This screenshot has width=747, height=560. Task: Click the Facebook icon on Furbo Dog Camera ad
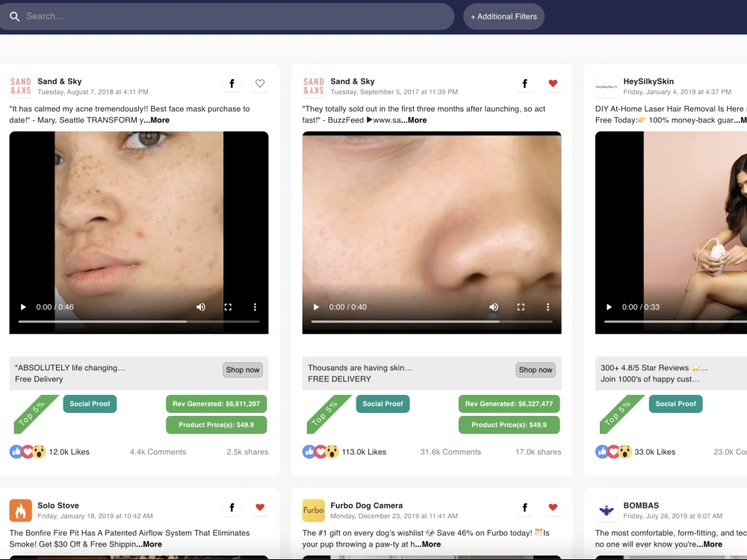coord(525,508)
